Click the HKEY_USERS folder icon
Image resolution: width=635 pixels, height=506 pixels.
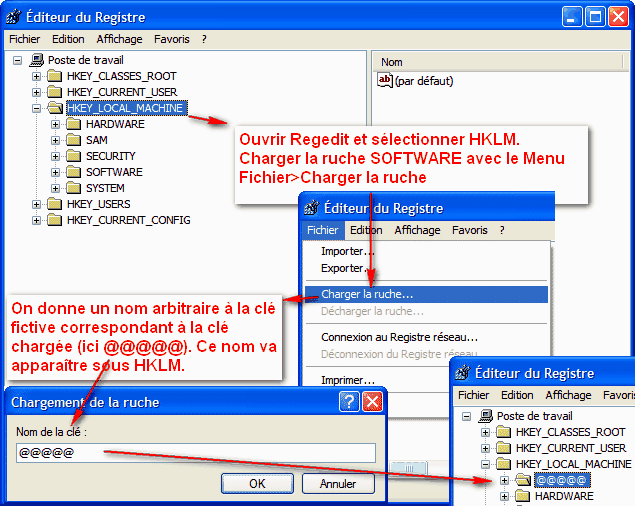tap(54, 204)
